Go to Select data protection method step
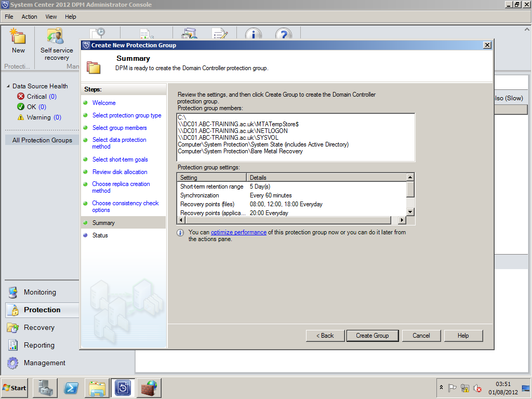This screenshot has height=399, width=532. (119, 143)
